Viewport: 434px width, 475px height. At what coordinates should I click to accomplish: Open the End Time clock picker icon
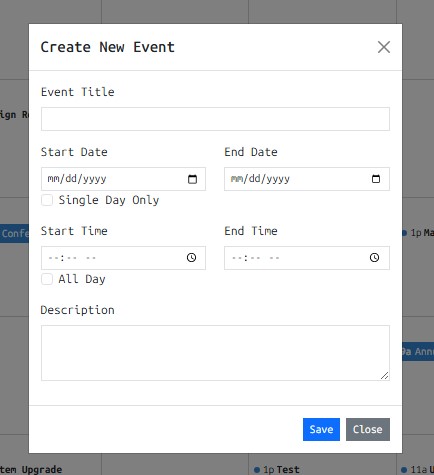[x=374, y=258]
